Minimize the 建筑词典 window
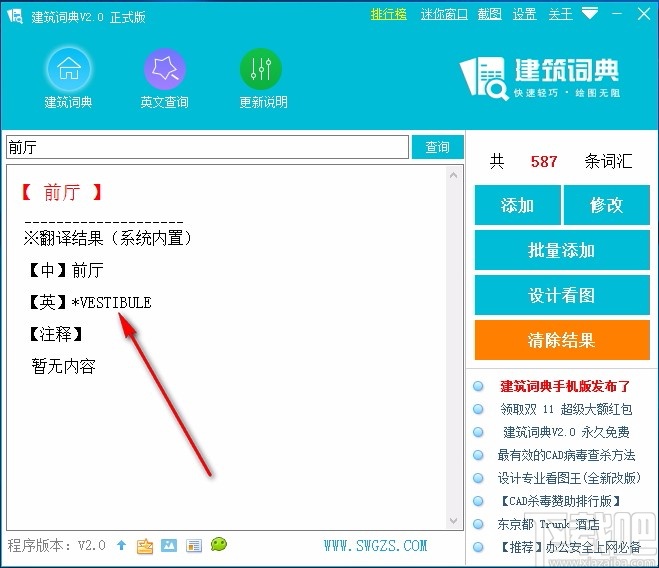 (617, 14)
